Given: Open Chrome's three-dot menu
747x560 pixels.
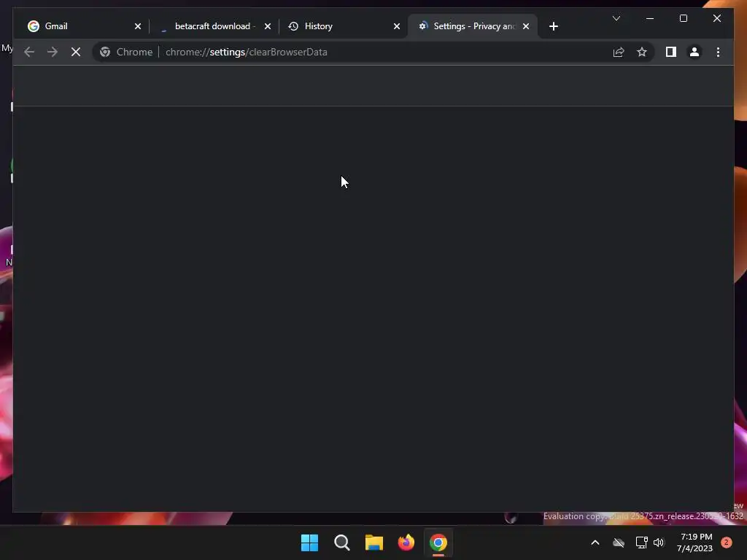Looking at the screenshot, I should [718, 52].
